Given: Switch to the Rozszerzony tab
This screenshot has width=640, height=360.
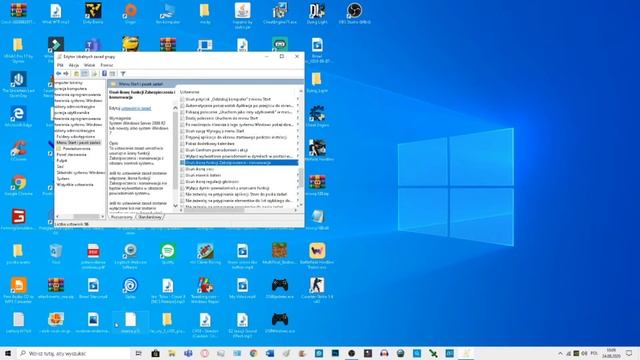Looking at the screenshot, I should 122,217.
